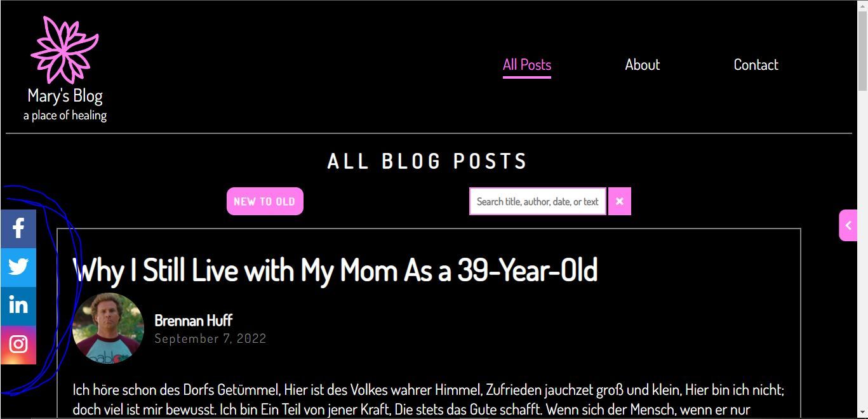Click Brennan Huff's round avatar photo
The image size is (868, 419).
pos(109,328)
